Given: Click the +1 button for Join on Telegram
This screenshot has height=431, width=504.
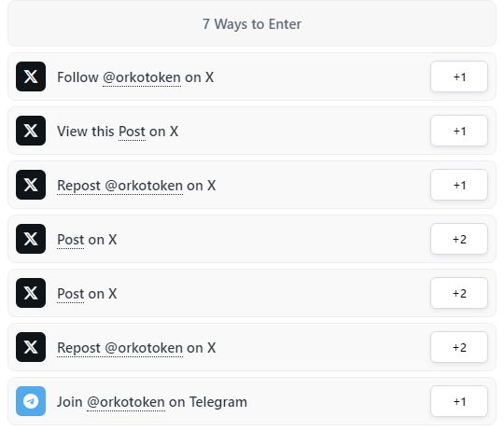Looking at the screenshot, I should (x=459, y=401).
